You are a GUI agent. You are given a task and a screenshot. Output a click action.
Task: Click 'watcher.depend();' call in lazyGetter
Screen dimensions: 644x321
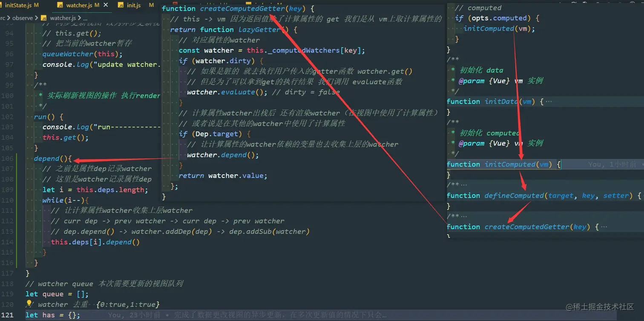point(223,155)
